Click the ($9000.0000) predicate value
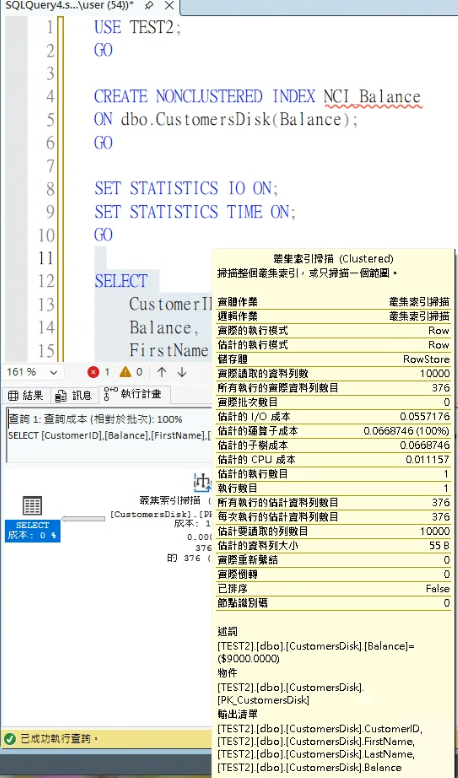 coord(249,658)
